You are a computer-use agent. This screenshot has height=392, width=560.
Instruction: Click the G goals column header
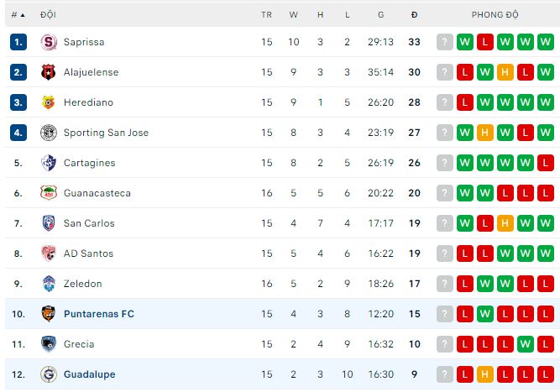(x=380, y=15)
